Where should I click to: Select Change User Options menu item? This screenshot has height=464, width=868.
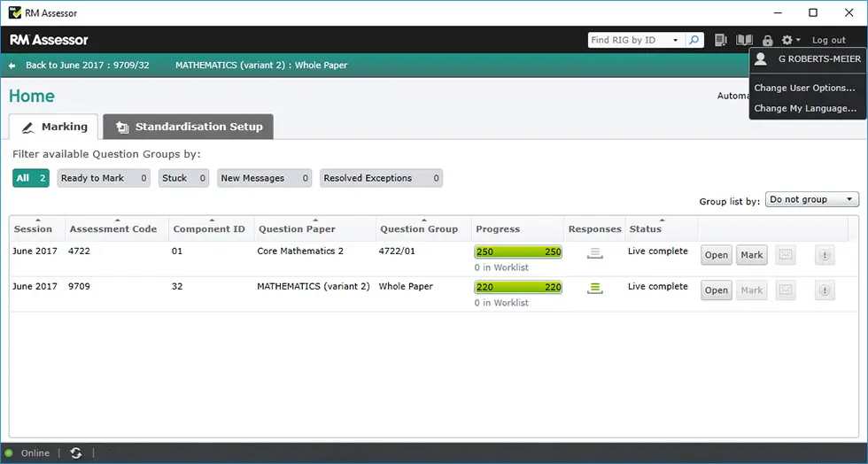[804, 89]
